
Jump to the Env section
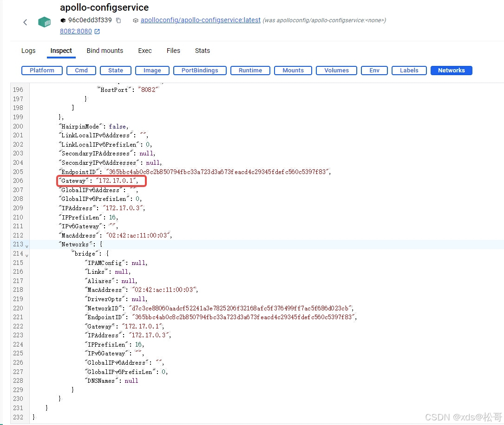[374, 71]
